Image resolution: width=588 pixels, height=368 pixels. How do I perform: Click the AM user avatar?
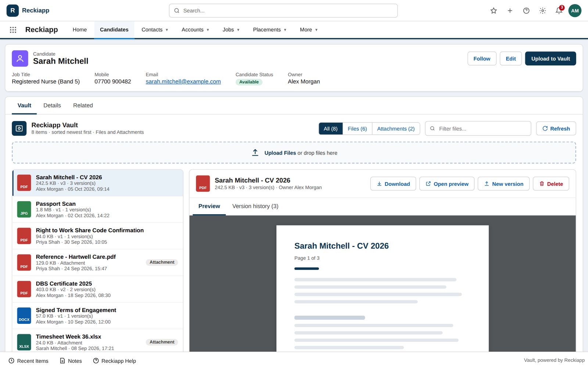coord(575,11)
